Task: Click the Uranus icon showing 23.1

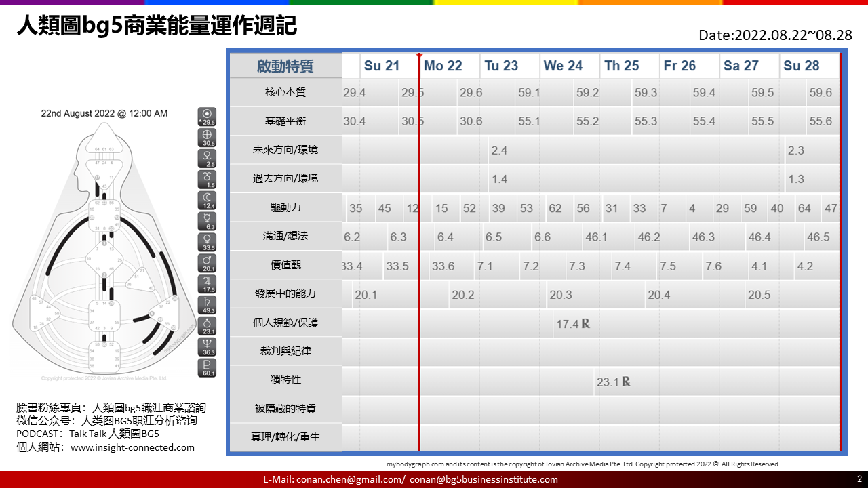Action: point(207,326)
